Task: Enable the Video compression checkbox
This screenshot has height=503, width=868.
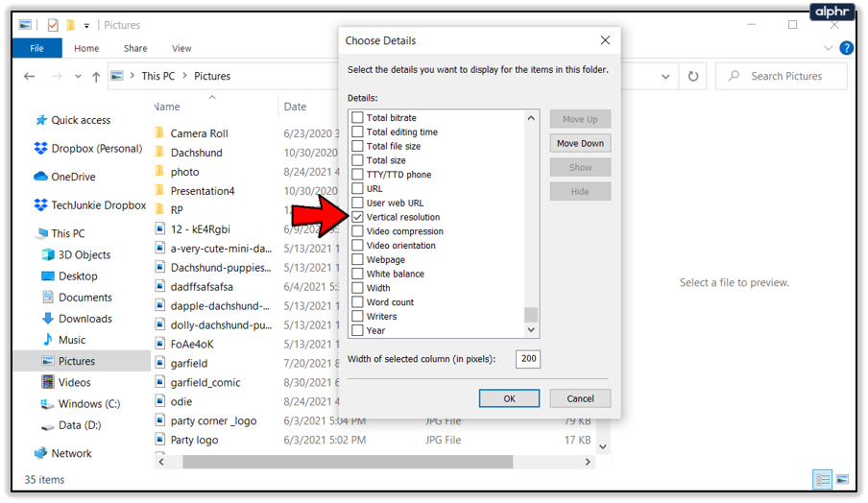Action: [357, 230]
